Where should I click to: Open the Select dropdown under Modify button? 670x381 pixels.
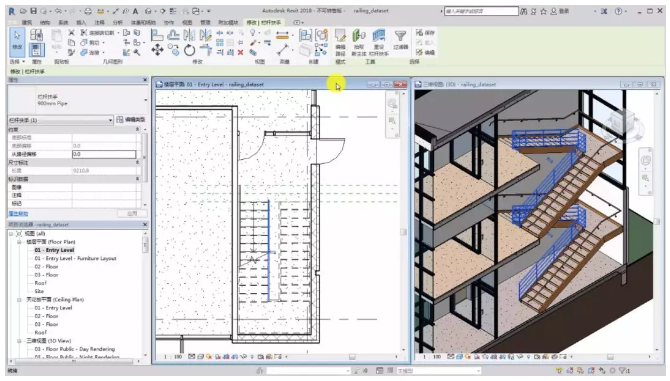(18, 62)
